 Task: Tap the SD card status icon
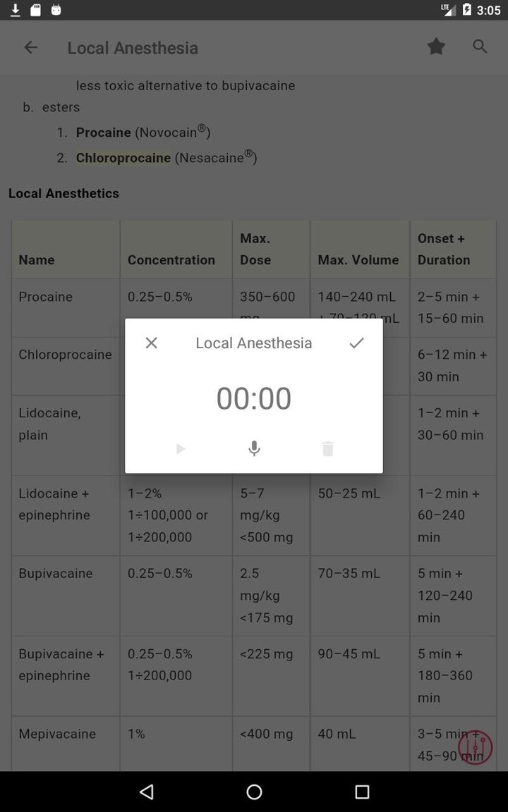36,10
